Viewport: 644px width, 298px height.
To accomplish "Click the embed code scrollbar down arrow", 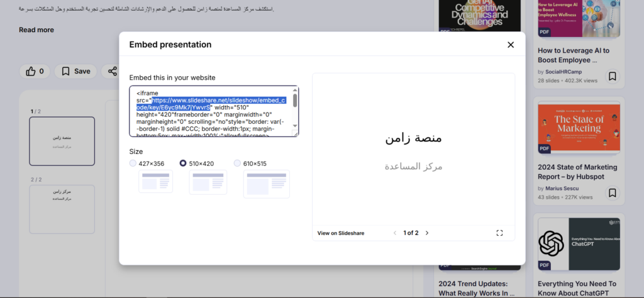I will click(295, 126).
